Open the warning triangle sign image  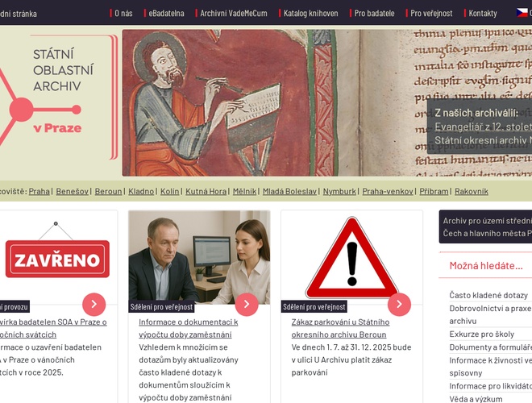351,258
